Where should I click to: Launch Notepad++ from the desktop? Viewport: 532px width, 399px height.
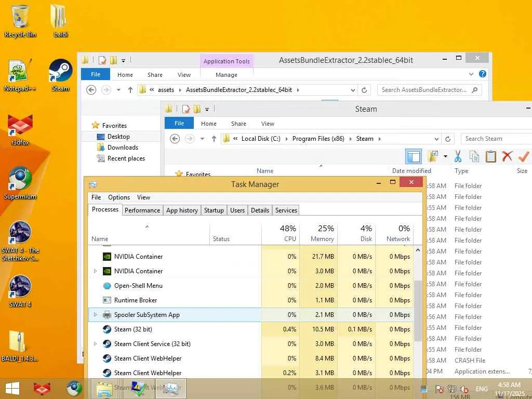(20, 75)
